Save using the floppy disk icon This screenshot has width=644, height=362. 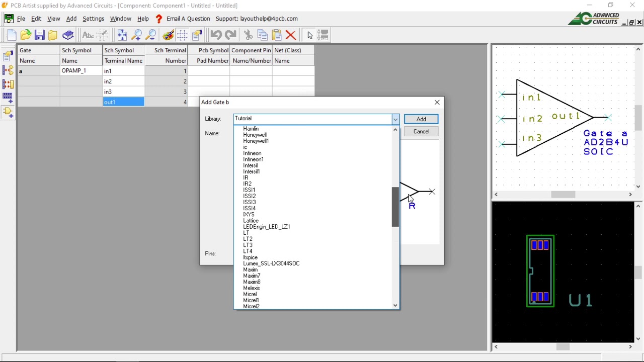click(x=39, y=35)
